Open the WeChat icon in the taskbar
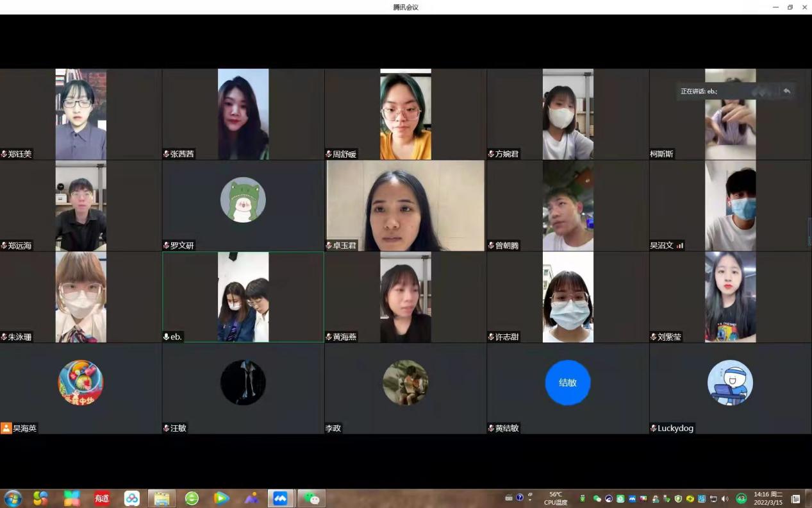This screenshot has height=508, width=812. pos(310,498)
